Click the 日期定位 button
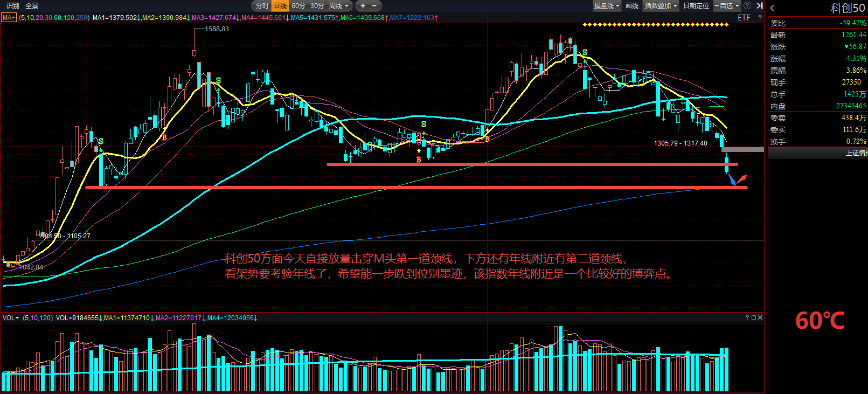Viewport: 868px width, 394px height. coord(696,6)
